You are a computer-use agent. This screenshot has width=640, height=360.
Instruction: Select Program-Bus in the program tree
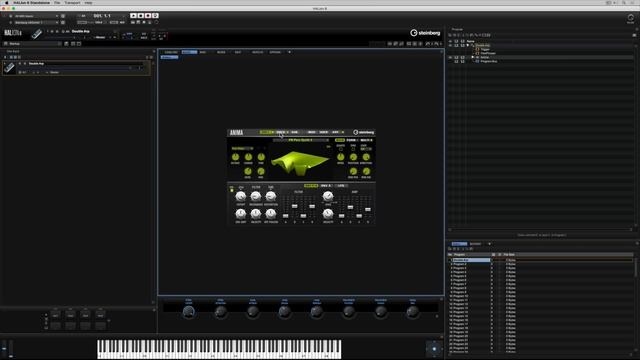(489, 62)
